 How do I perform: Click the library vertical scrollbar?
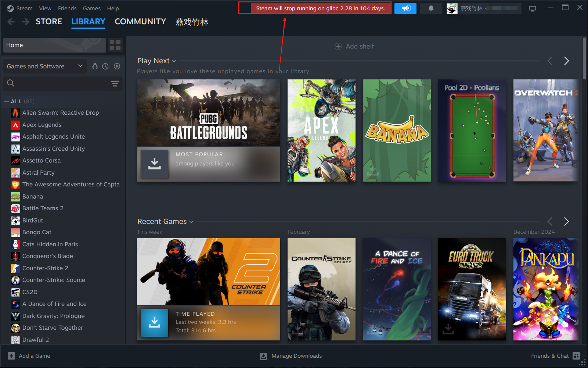tap(585, 58)
